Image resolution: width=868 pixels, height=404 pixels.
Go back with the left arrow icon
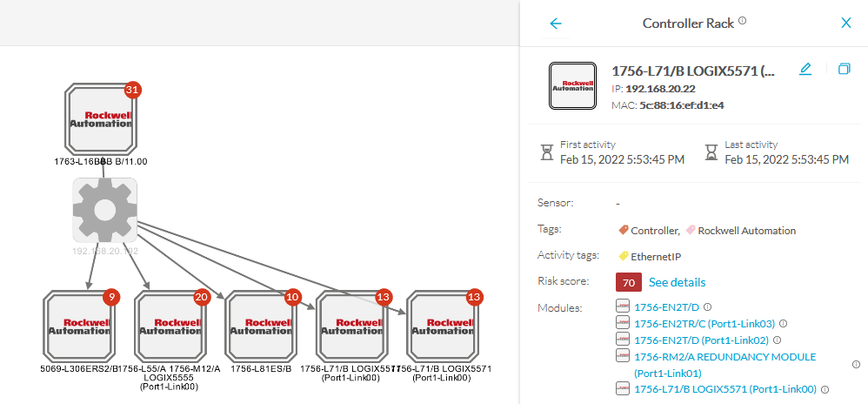[x=555, y=24]
